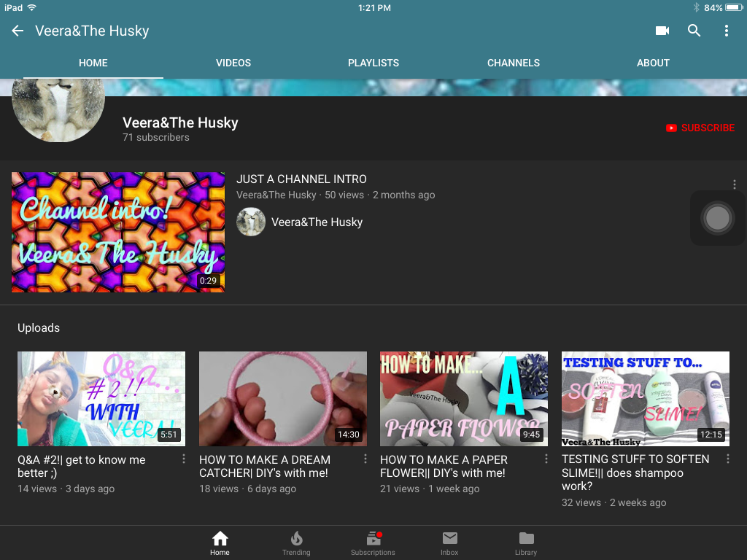Viewport: 747px width, 560px height.
Task: Play the Channel intro thumbnail
Action: pos(118,232)
